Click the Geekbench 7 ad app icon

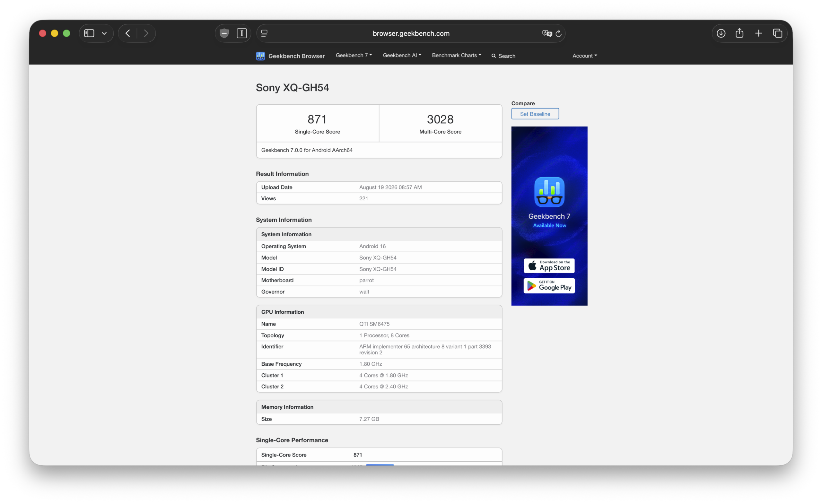(x=549, y=192)
